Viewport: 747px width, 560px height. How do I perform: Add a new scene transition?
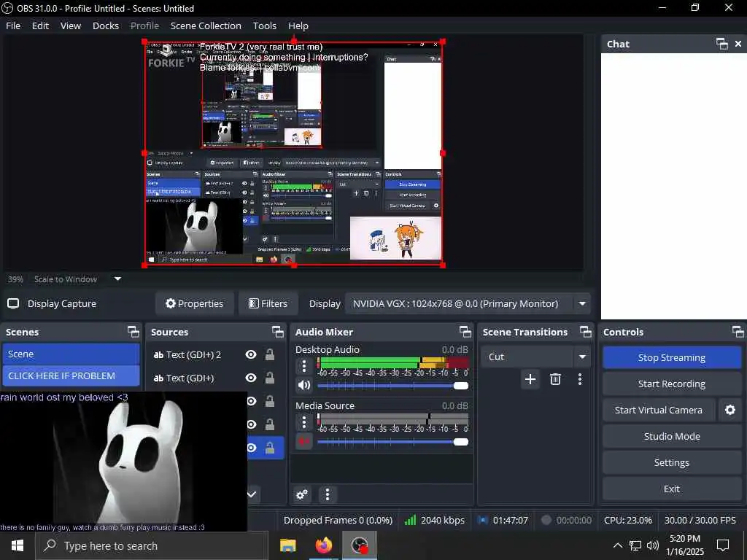pos(530,379)
